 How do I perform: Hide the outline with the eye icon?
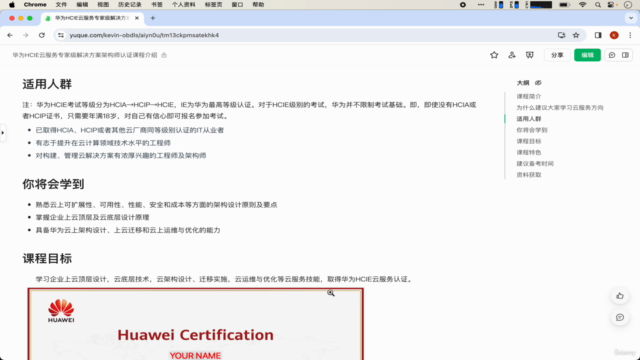coord(538,83)
